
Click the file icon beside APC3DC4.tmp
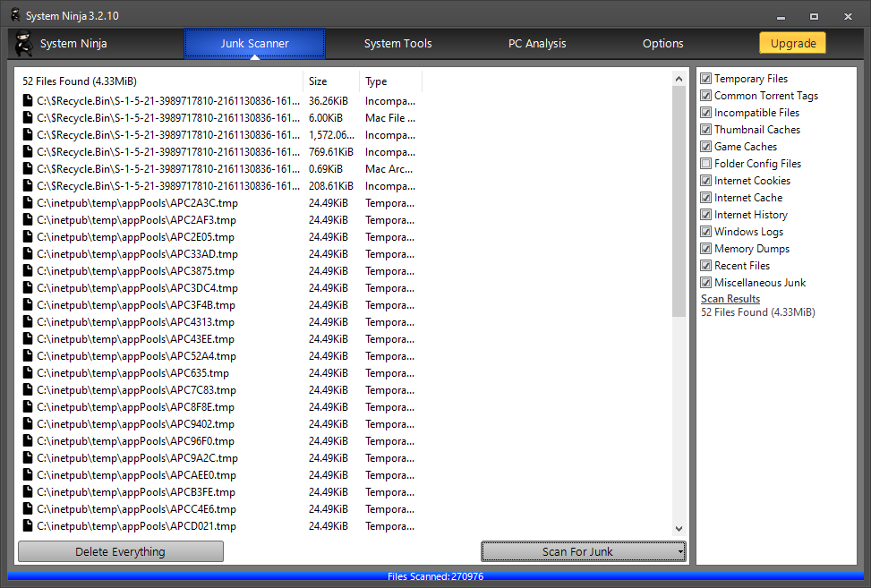coord(27,287)
